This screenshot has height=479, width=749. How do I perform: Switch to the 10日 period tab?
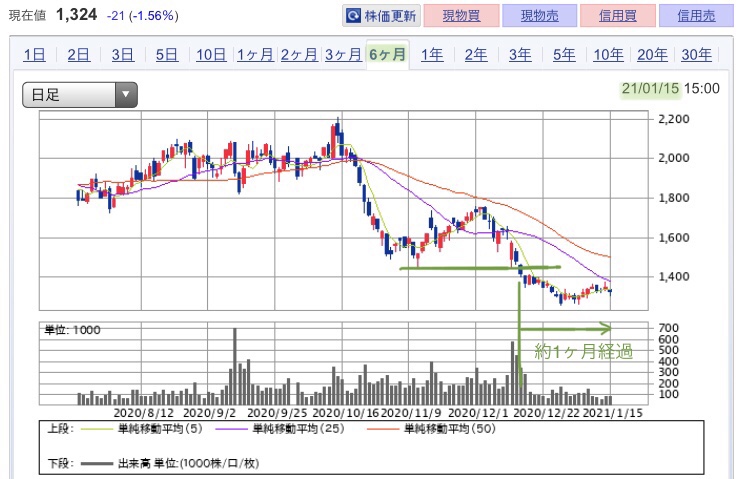[210, 55]
